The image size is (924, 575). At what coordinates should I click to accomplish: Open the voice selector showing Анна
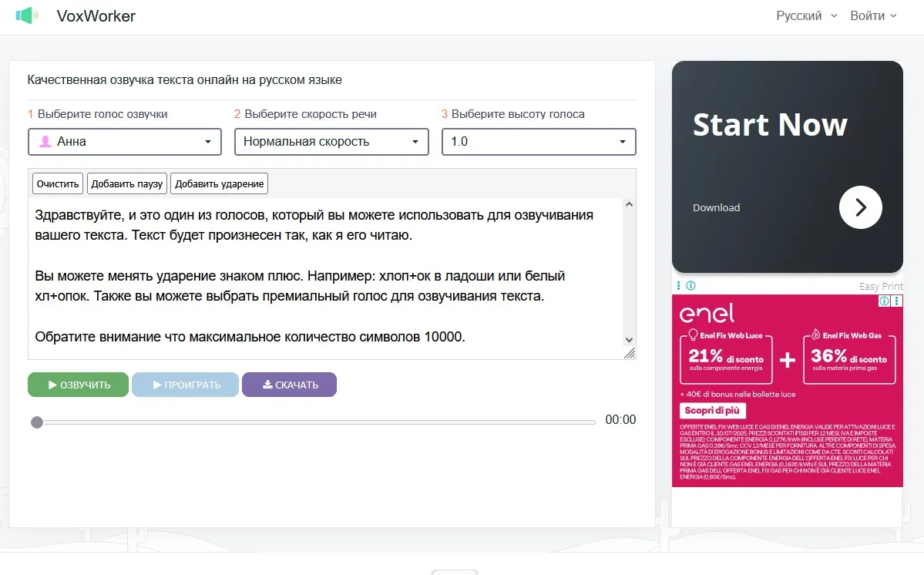click(125, 142)
